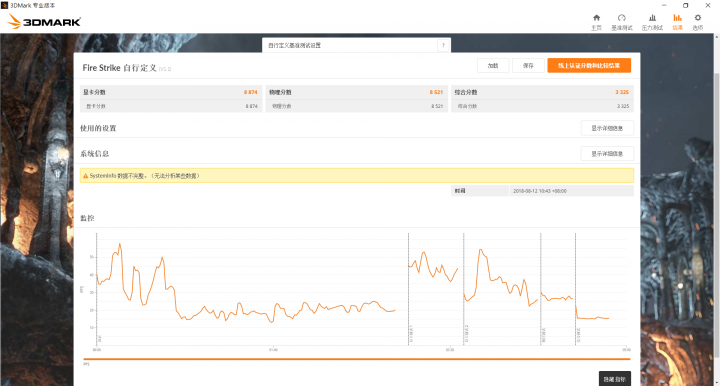Click the 显卡分数 bold heading

[94, 92]
